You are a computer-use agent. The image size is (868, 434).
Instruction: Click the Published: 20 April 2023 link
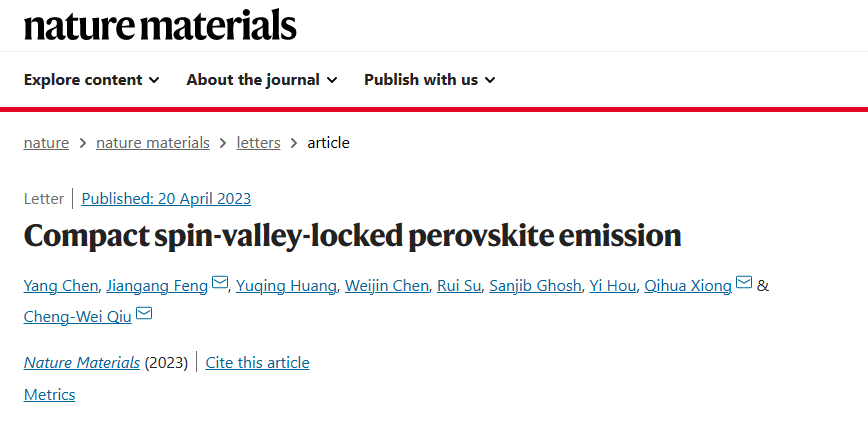tap(166, 198)
